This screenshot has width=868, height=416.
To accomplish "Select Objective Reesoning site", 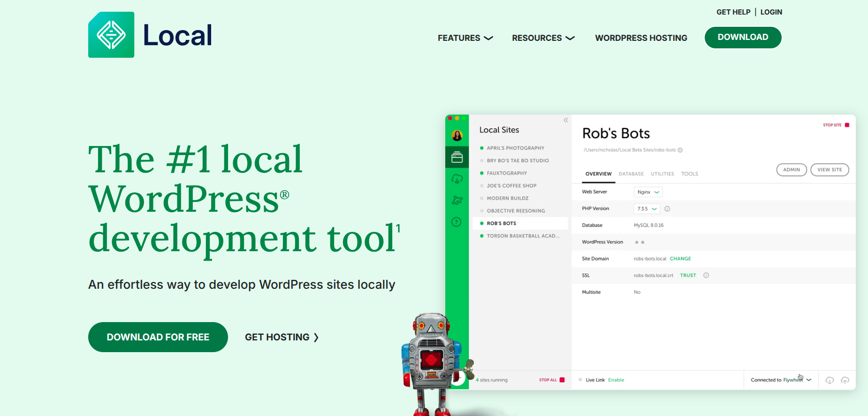I will [516, 211].
